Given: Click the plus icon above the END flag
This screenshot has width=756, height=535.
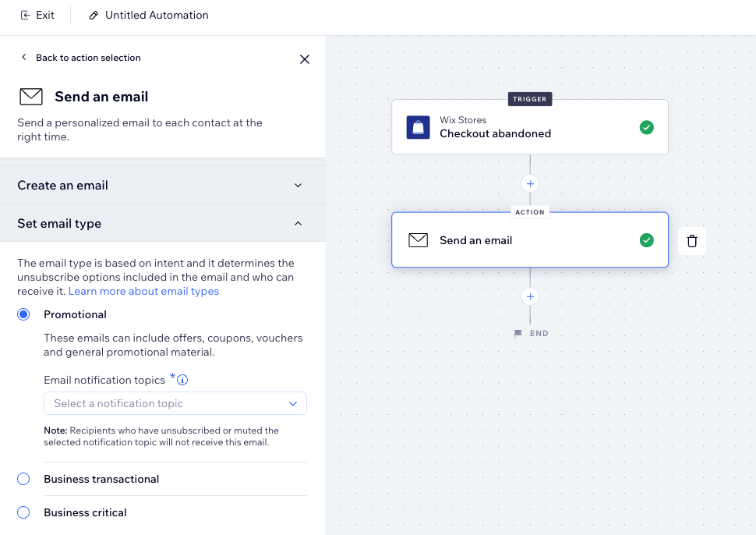Looking at the screenshot, I should 530,296.
